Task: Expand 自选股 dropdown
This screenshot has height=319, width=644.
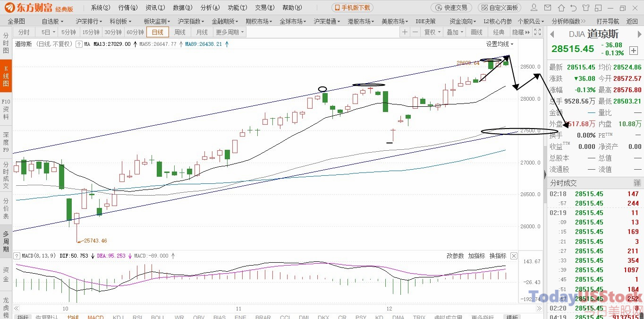Action: pos(52,21)
